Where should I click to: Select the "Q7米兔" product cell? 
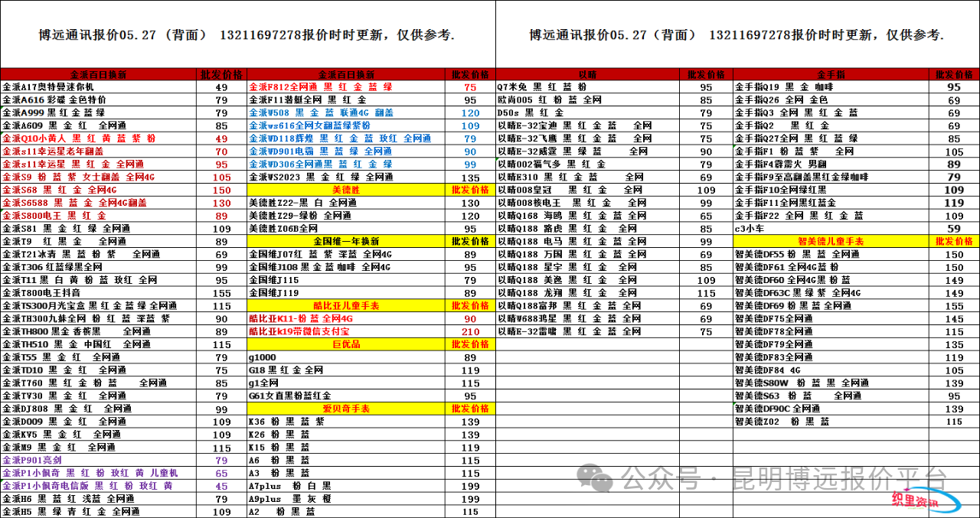(x=587, y=87)
